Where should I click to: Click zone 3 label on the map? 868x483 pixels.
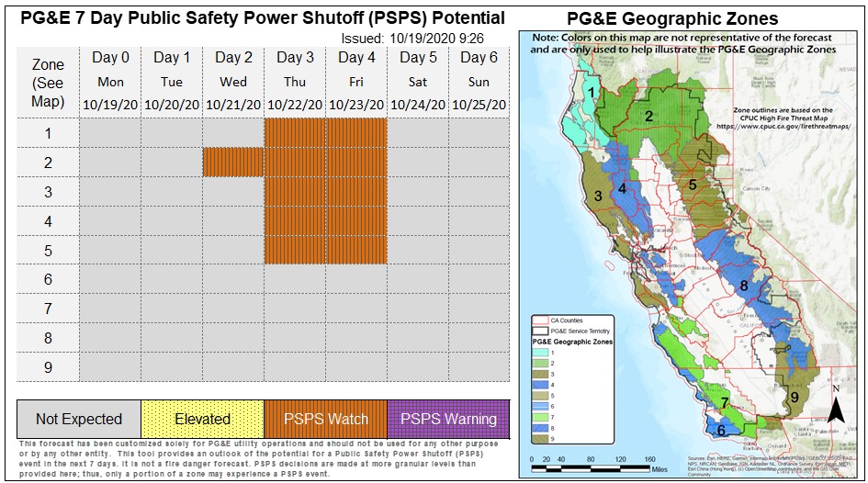point(598,196)
